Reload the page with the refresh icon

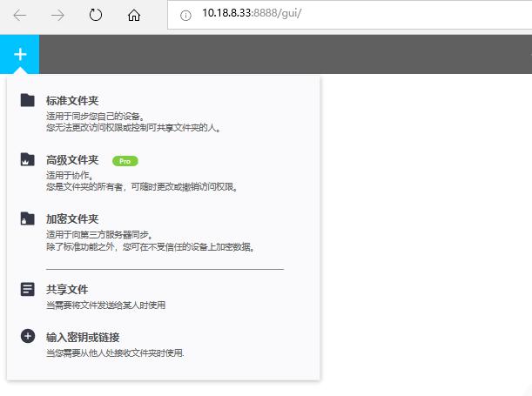click(96, 16)
